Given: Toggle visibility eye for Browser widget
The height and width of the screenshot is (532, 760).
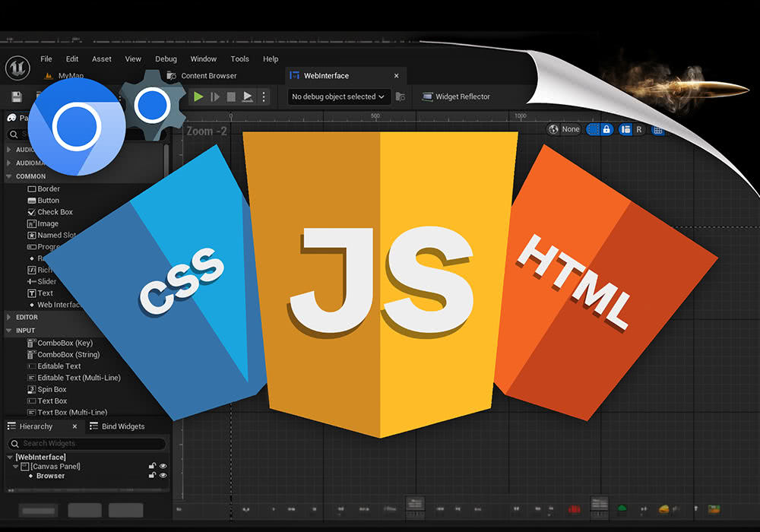Looking at the screenshot, I should point(163,476).
